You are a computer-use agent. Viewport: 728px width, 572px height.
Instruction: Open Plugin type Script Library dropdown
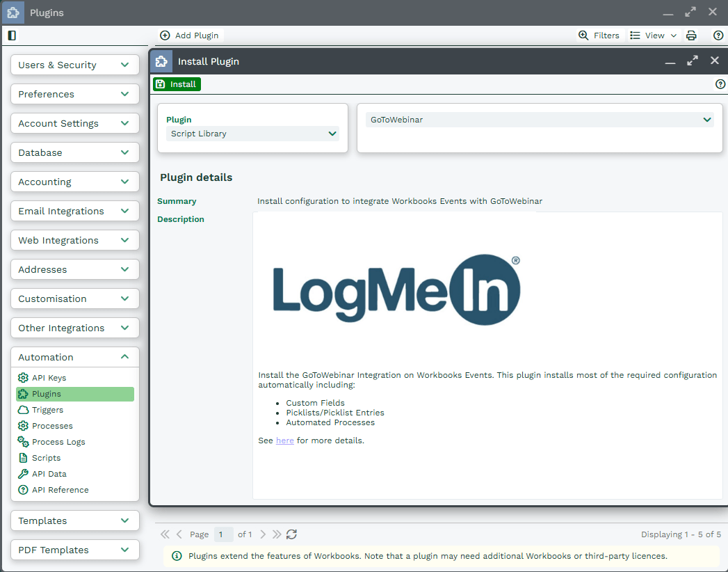pos(252,134)
